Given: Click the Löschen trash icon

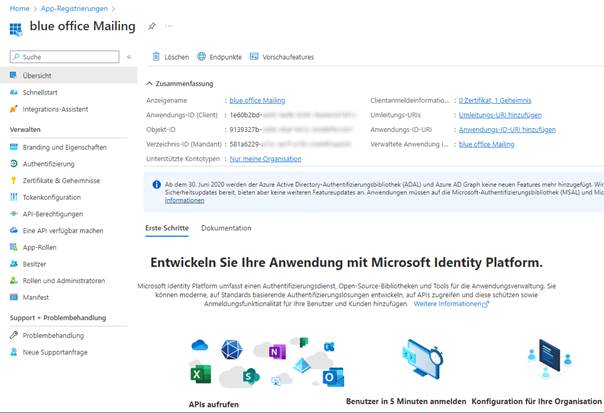Looking at the screenshot, I should 156,57.
